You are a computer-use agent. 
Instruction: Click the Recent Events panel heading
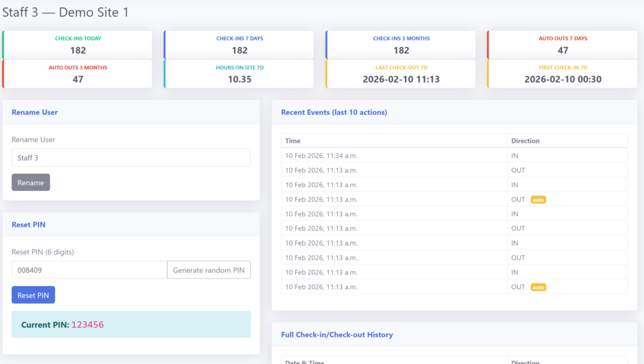pos(334,112)
